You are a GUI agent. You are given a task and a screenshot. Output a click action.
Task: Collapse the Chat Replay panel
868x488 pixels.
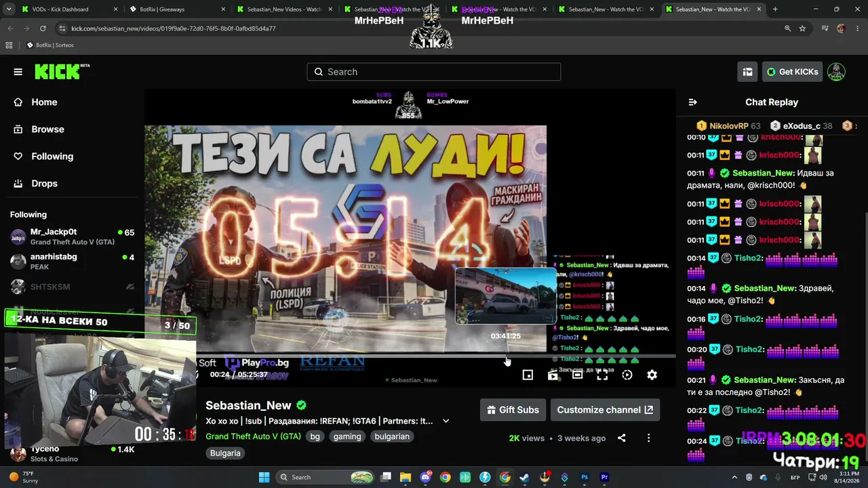pos(692,102)
